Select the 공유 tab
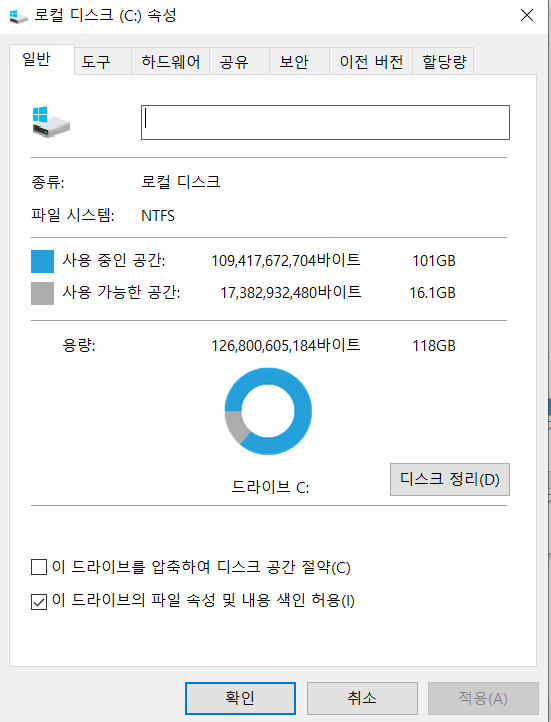This screenshot has width=551, height=722. 239,61
